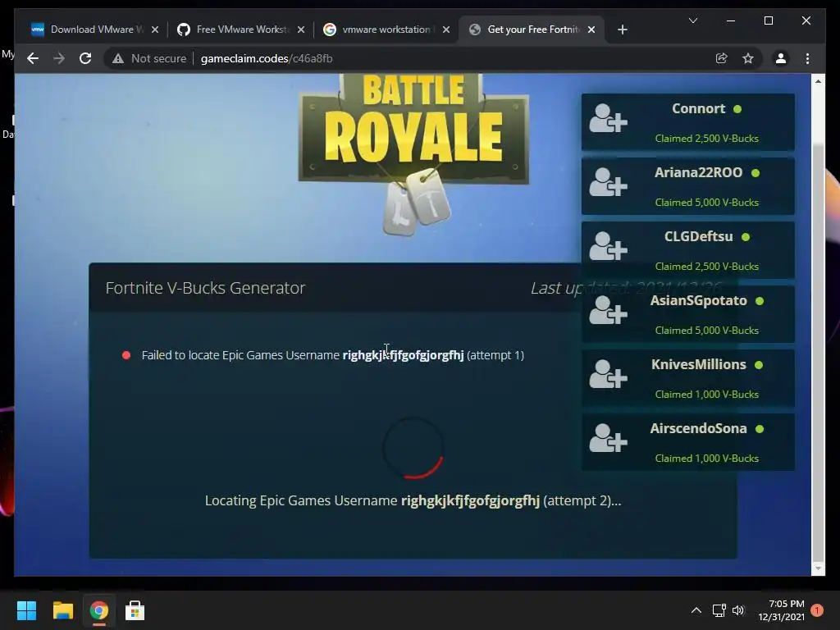Click the add-user icon beside Ariana22ROO
Viewport: 840px width, 630px height.
608,182
